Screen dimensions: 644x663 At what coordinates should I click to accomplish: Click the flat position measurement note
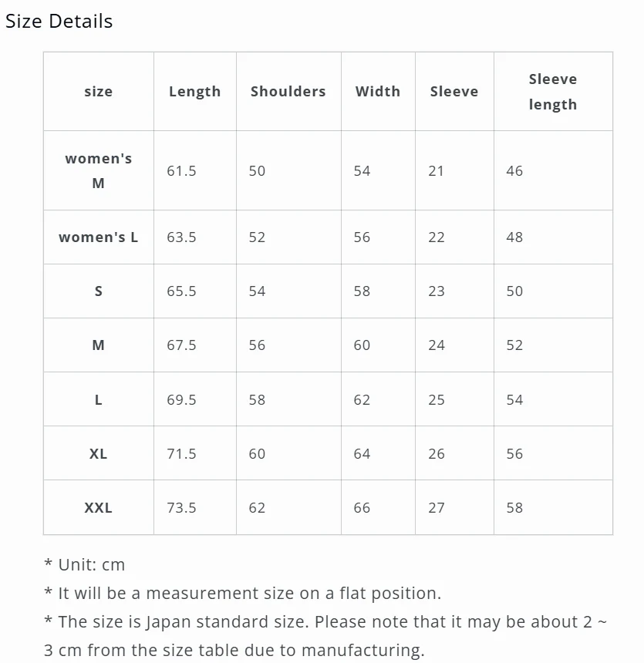[242, 594]
